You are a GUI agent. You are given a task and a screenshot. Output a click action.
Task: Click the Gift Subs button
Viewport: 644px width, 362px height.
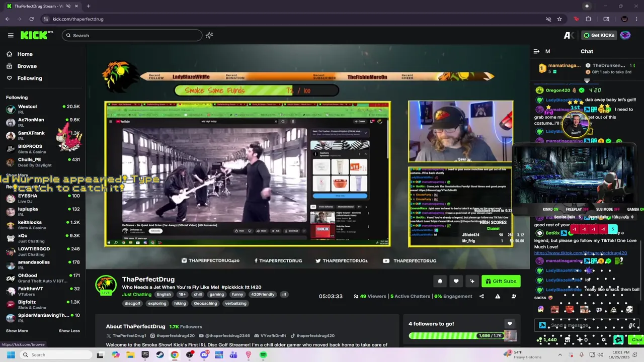coord(501,282)
